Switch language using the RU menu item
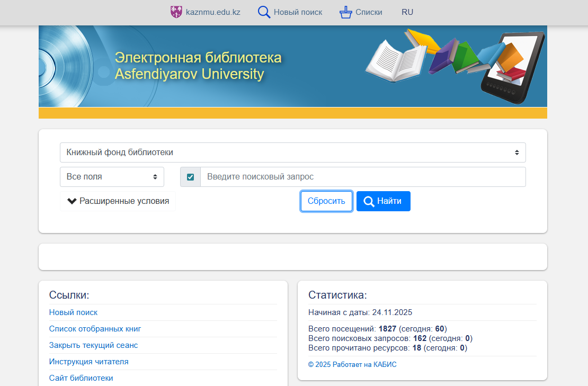Image resolution: width=588 pixels, height=386 pixels. click(x=407, y=12)
